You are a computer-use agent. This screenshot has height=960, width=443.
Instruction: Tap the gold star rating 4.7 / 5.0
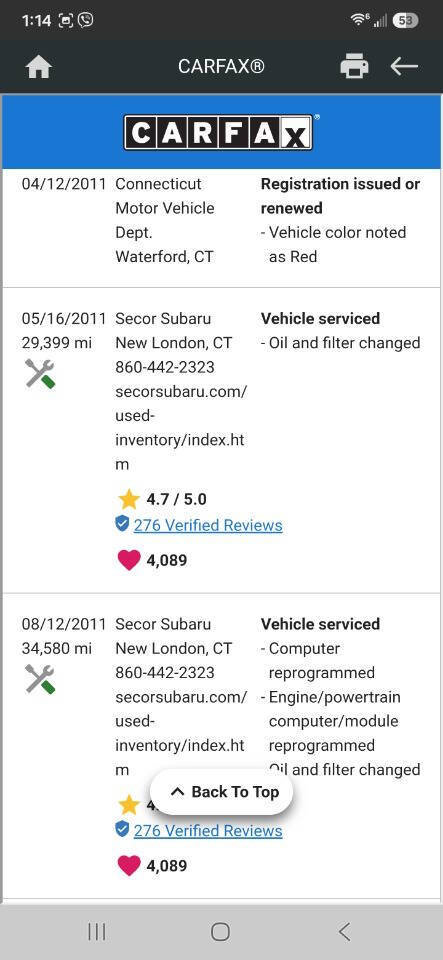click(x=128, y=499)
